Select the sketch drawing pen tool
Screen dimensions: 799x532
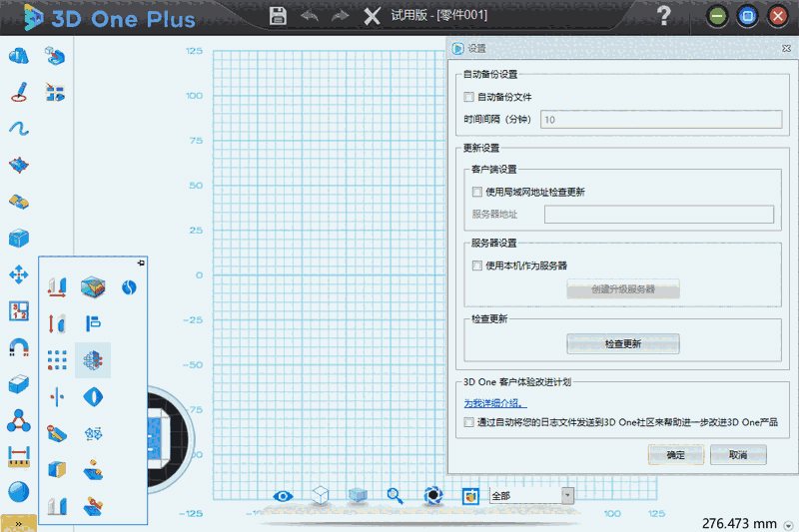[19, 92]
